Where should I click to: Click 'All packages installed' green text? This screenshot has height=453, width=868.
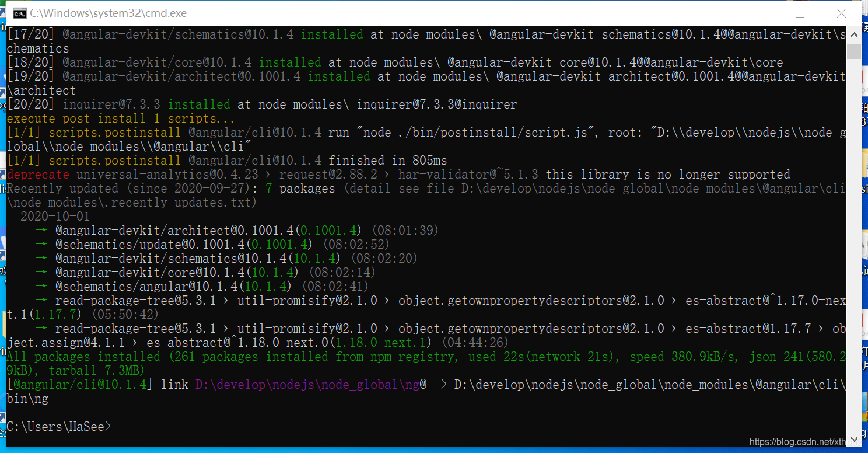click(83, 357)
